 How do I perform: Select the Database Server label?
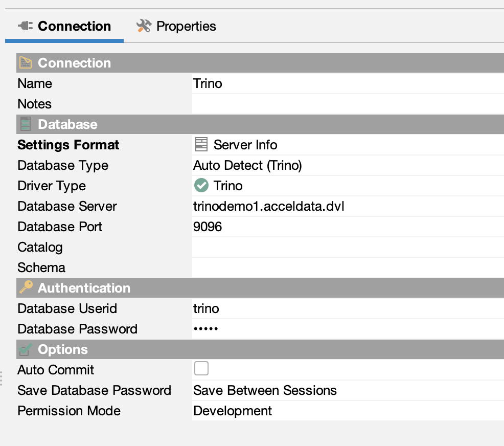click(67, 206)
